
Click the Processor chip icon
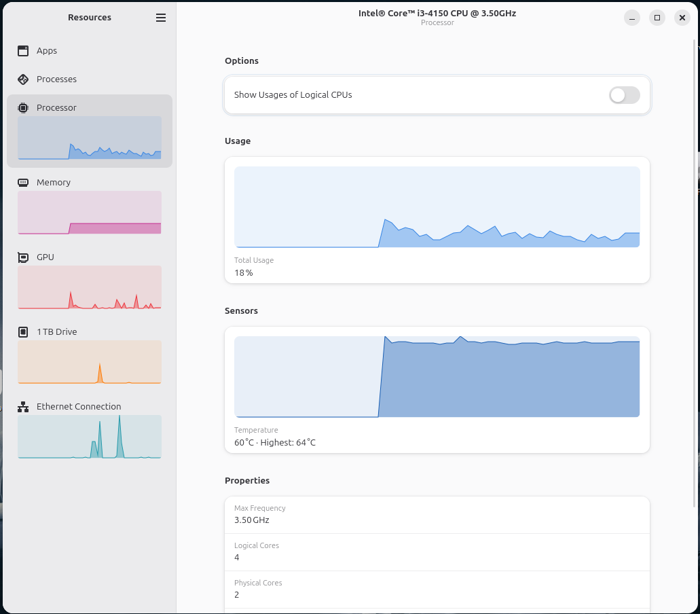point(23,108)
